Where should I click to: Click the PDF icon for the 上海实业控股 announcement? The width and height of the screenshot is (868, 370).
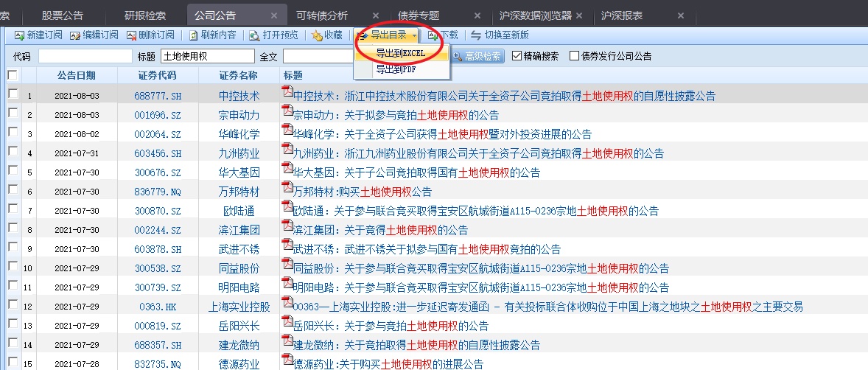click(287, 303)
